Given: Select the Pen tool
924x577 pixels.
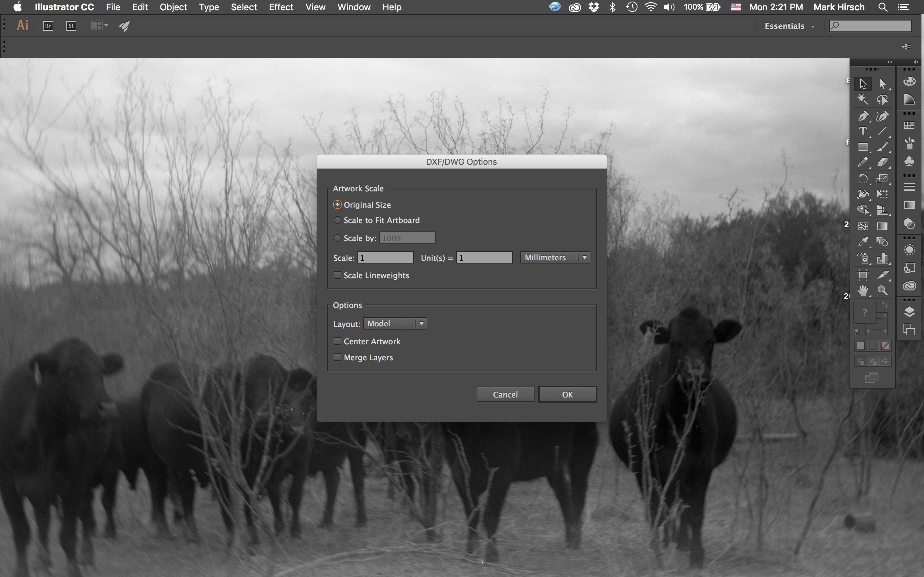Looking at the screenshot, I should click(x=863, y=116).
